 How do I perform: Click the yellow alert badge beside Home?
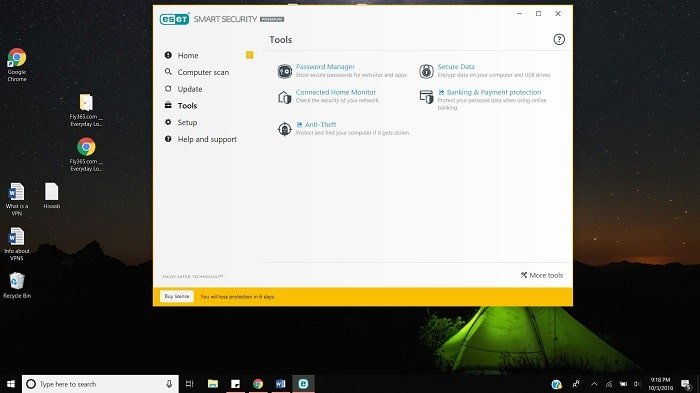click(250, 55)
